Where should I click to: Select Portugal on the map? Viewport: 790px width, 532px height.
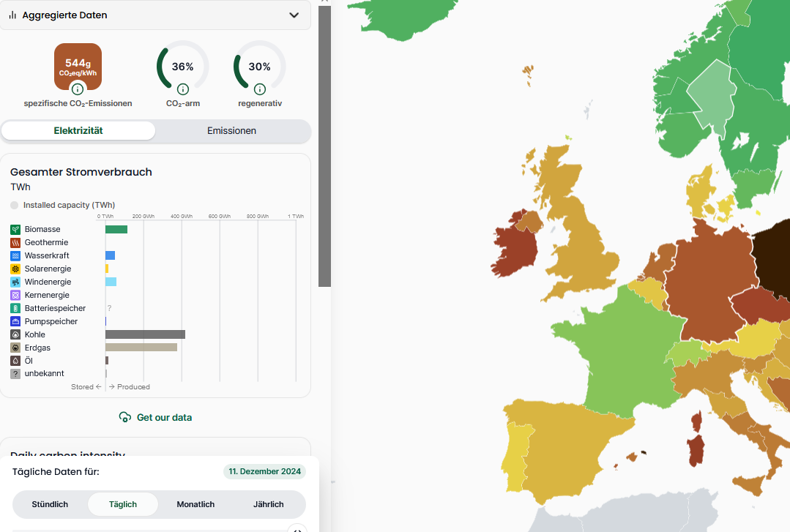click(518, 458)
